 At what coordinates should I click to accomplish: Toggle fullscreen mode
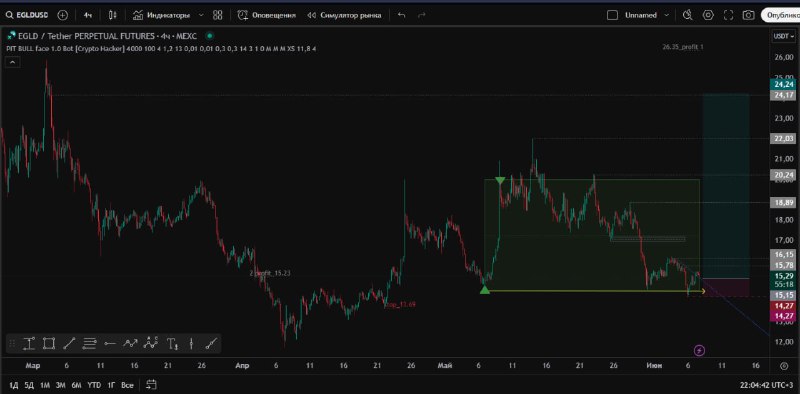pyautogui.click(x=728, y=15)
